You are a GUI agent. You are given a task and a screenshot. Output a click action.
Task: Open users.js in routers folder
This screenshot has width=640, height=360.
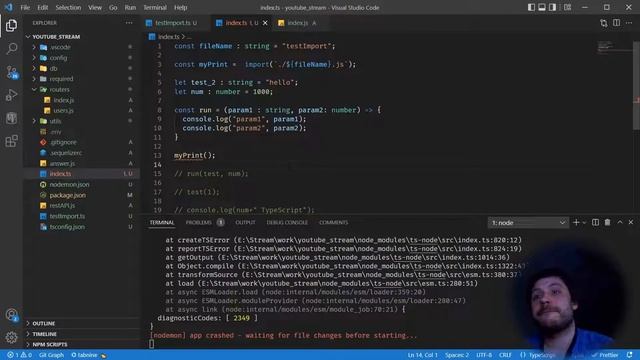point(63,111)
